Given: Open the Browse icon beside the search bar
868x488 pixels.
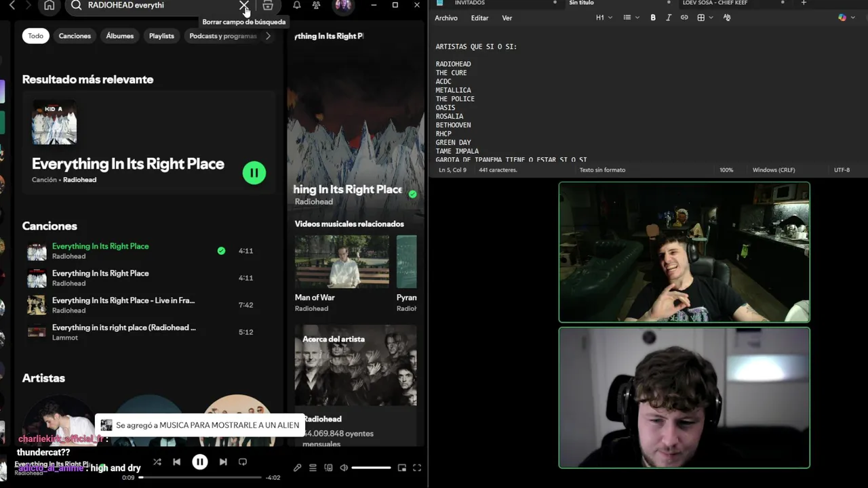Looking at the screenshot, I should tap(268, 5).
